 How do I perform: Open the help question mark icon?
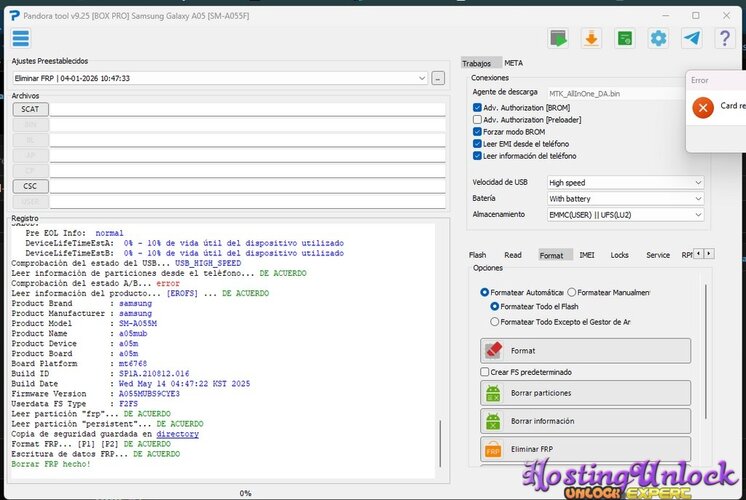725,38
